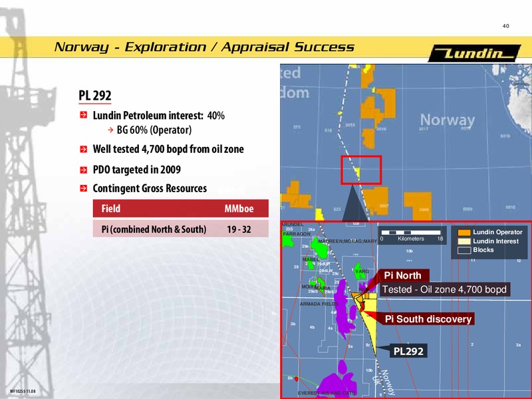
Task: Click the red arrow bullet beside 'Lundin Petroleum interest: 40%'
Action: [x=84, y=115]
